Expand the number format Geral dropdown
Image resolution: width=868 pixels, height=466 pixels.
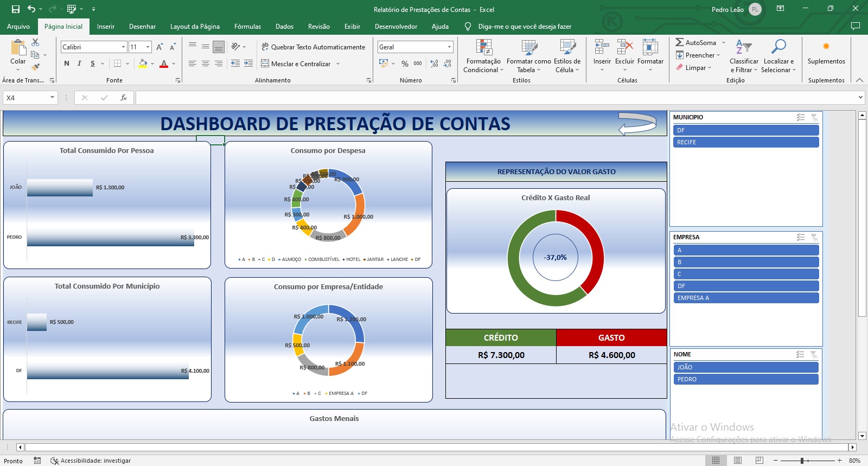point(449,47)
